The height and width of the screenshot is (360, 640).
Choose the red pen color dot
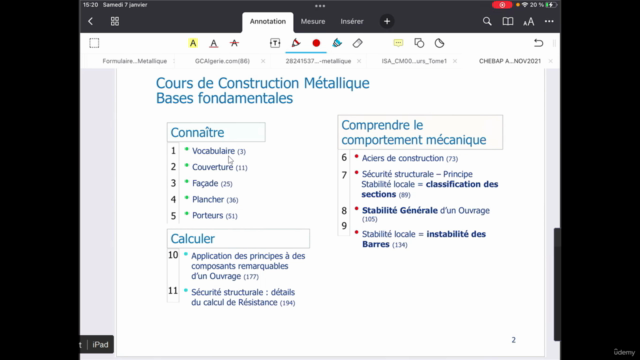[316, 43]
